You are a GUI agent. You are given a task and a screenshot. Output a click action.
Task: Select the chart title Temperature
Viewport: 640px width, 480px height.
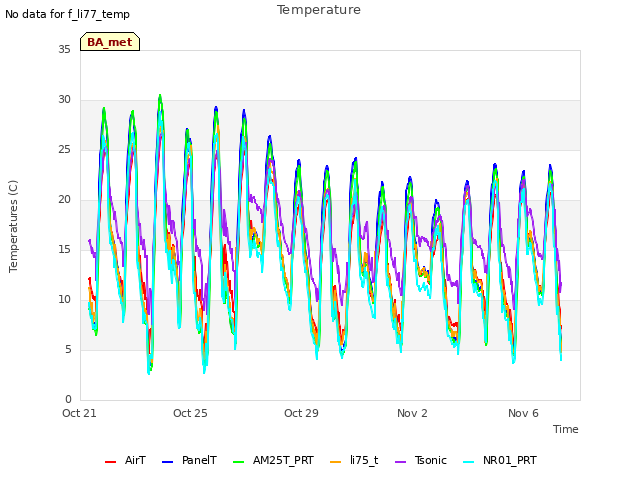tap(319, 10)
